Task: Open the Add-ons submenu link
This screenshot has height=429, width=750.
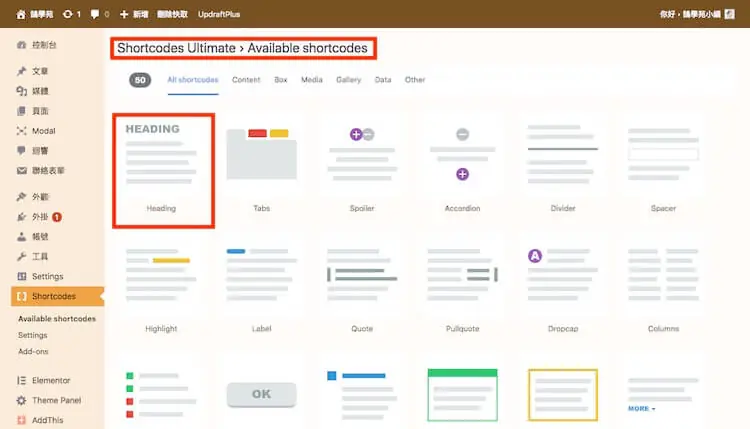Action: 33,352
